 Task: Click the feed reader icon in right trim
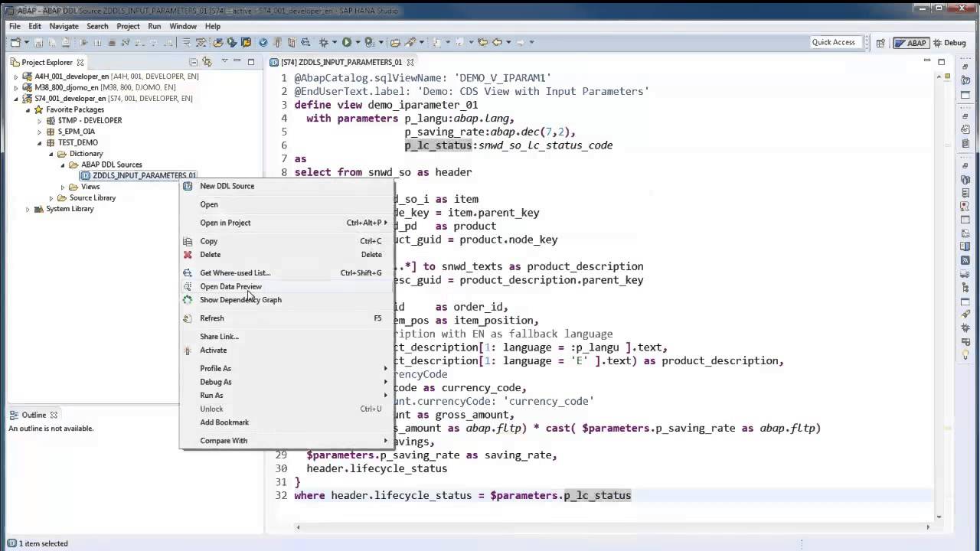[965, 260]
